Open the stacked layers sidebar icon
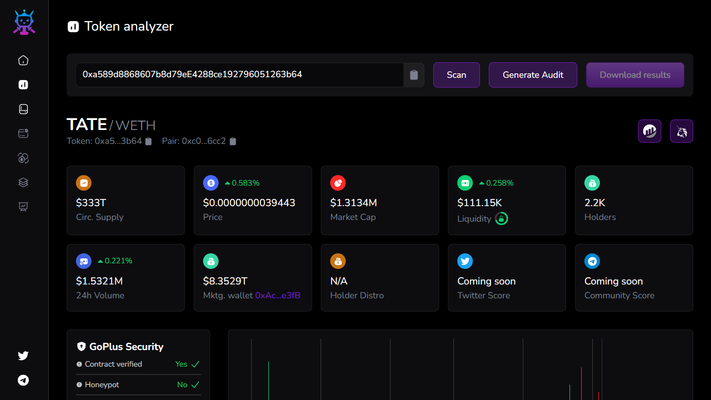The width and height of the screenshot is (711, 400). (x=23, y=182)
